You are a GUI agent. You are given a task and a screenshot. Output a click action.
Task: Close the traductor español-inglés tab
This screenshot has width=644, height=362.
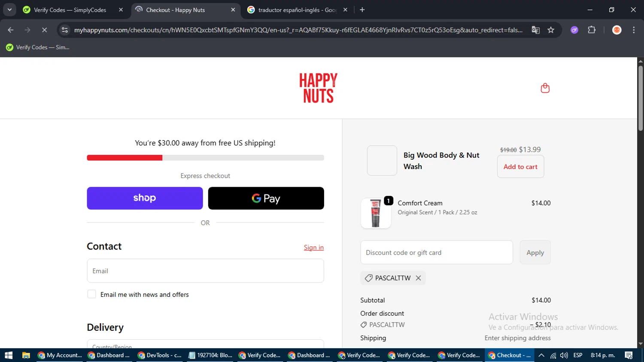click(345, 10)
